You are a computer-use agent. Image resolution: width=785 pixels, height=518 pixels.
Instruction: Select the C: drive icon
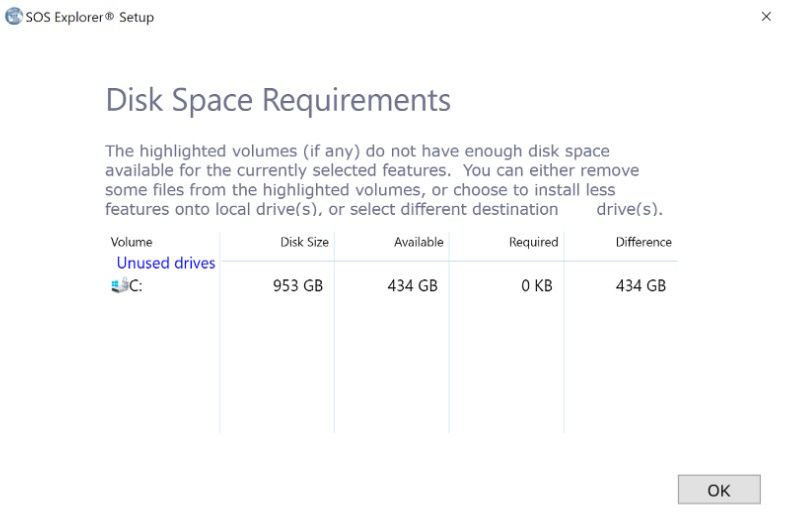coord(120,285)
